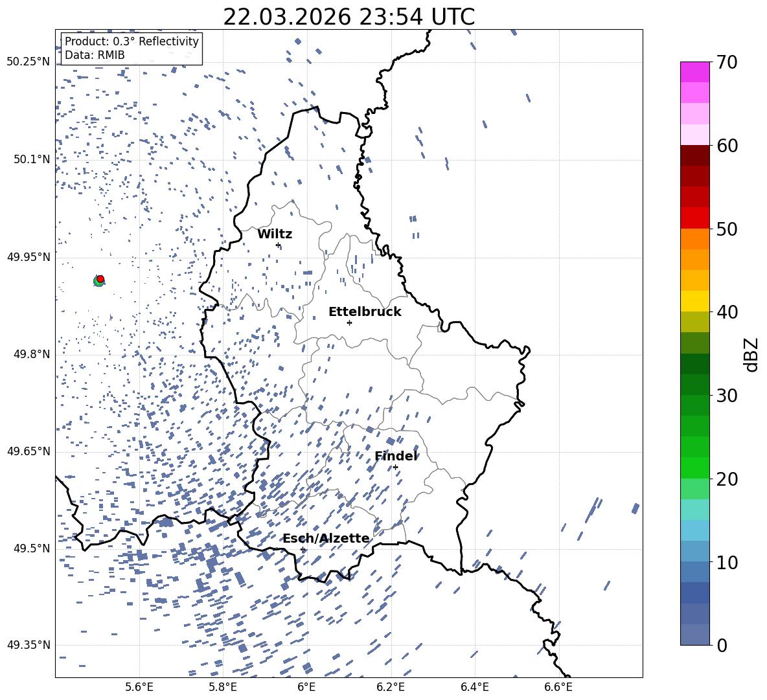Pick the dark red swatch just below 60
This screenshot has width=767, height=700.
coord(695,156)
